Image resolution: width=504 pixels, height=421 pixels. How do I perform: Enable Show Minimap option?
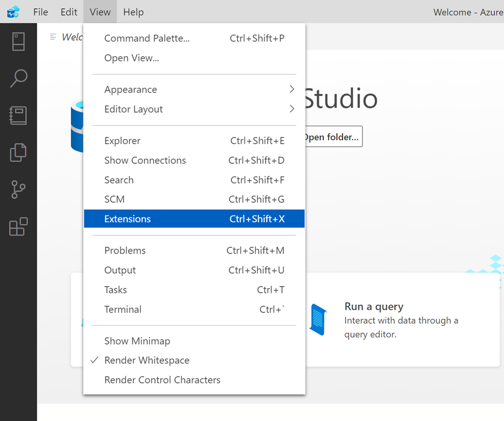[137, 341]
